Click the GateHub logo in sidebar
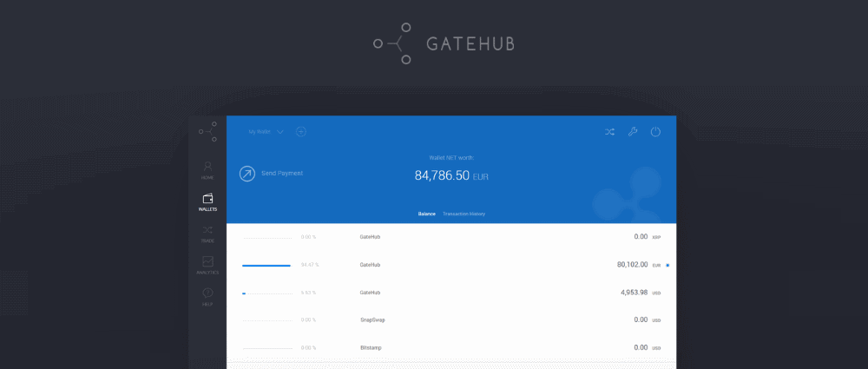The height and width of the screenshot is (369, 868). coord(208,132)
